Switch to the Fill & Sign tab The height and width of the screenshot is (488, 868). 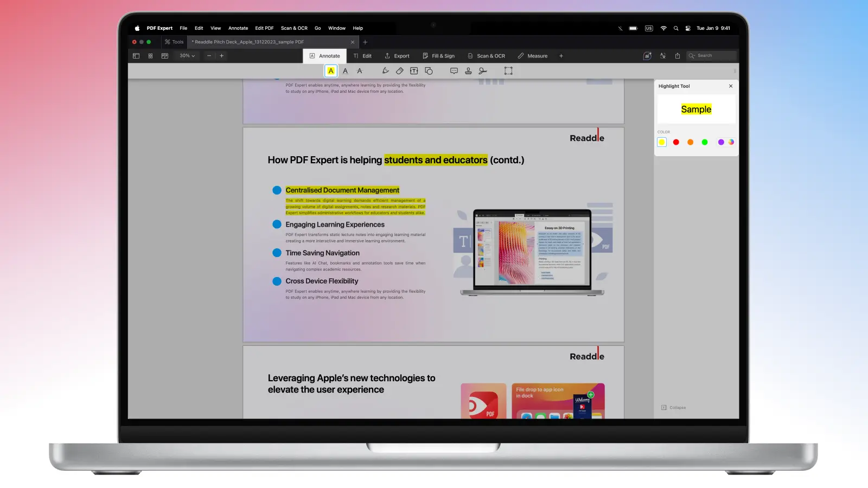pyautogui.click(x=438, y=56)
